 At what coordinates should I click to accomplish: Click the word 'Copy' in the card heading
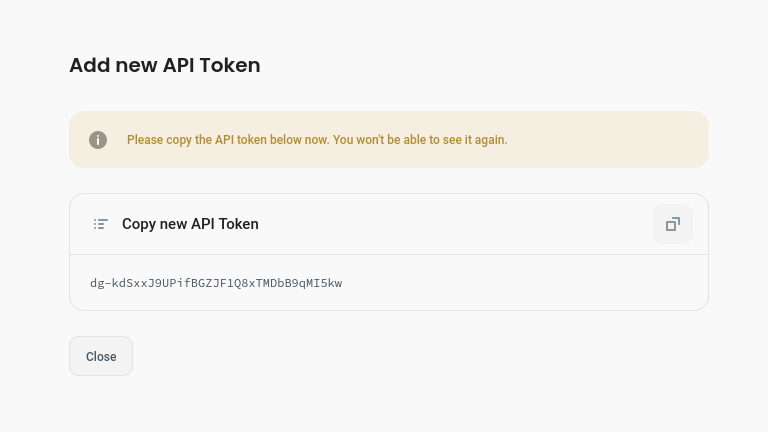click(139, 224)
